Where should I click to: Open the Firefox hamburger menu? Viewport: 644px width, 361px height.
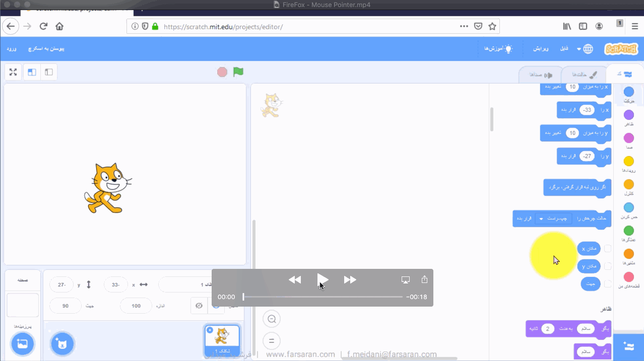(634, 26)
